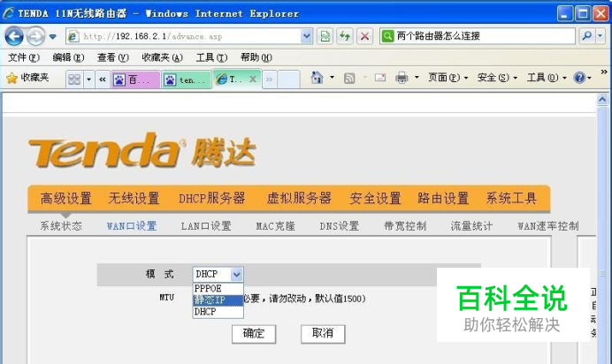The height and width of the screenshot is (364, 612).
Task: Open the 工具(O) toolbar menu
Action: pos(547,78)
